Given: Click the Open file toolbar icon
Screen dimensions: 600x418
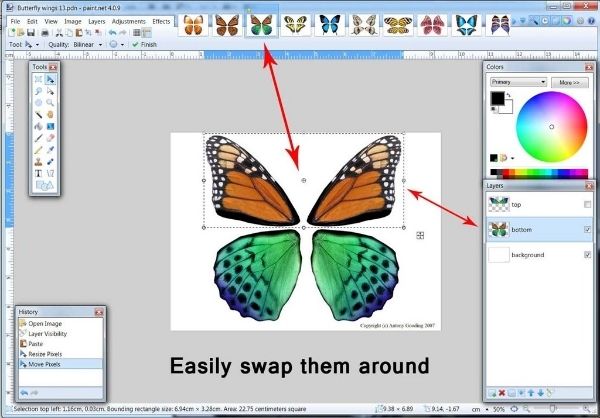Looking at the screenshot, I should coord(21,33).
